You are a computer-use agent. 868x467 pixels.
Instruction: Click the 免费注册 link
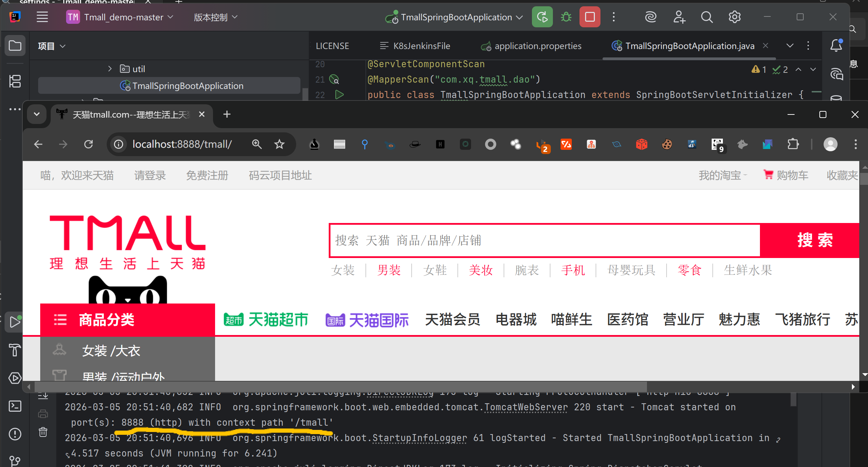[207, 175]
